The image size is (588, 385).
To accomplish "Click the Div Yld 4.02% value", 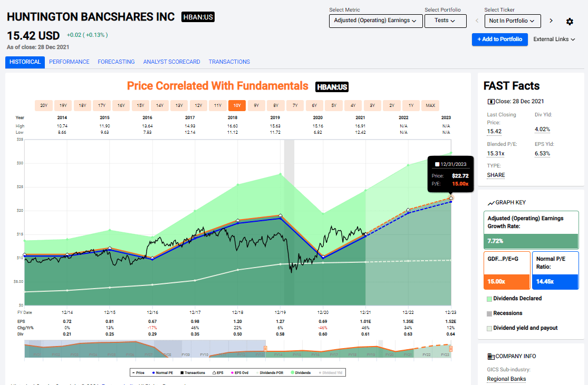I will pyautogui.click(x=542, y=130).
